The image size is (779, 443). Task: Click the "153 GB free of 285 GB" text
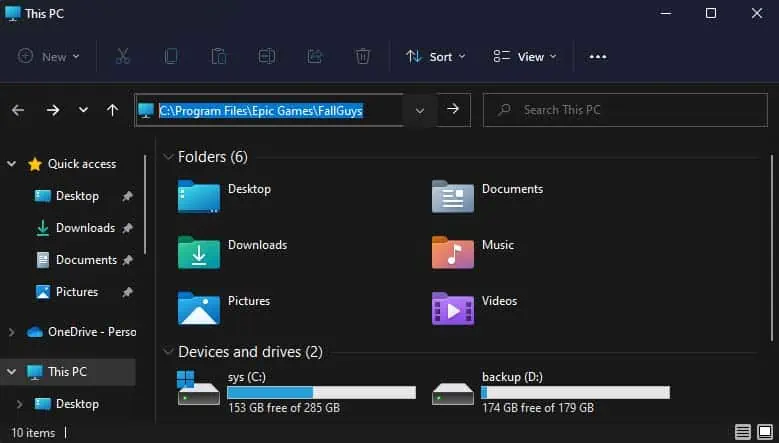point(284,408)
